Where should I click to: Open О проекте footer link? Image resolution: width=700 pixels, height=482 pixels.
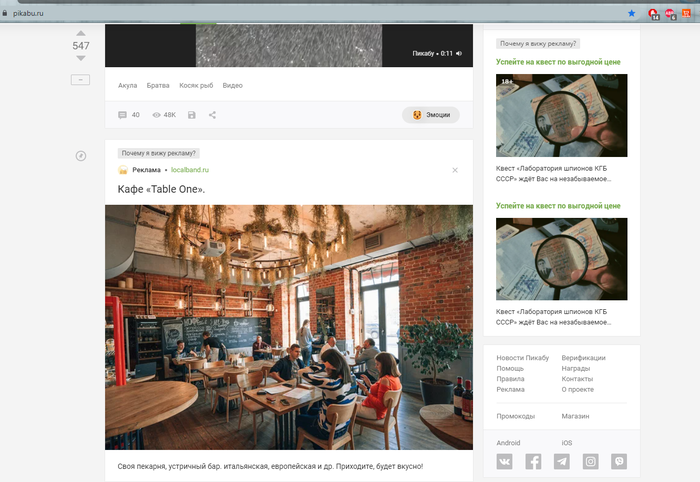[x=578, y=389]
